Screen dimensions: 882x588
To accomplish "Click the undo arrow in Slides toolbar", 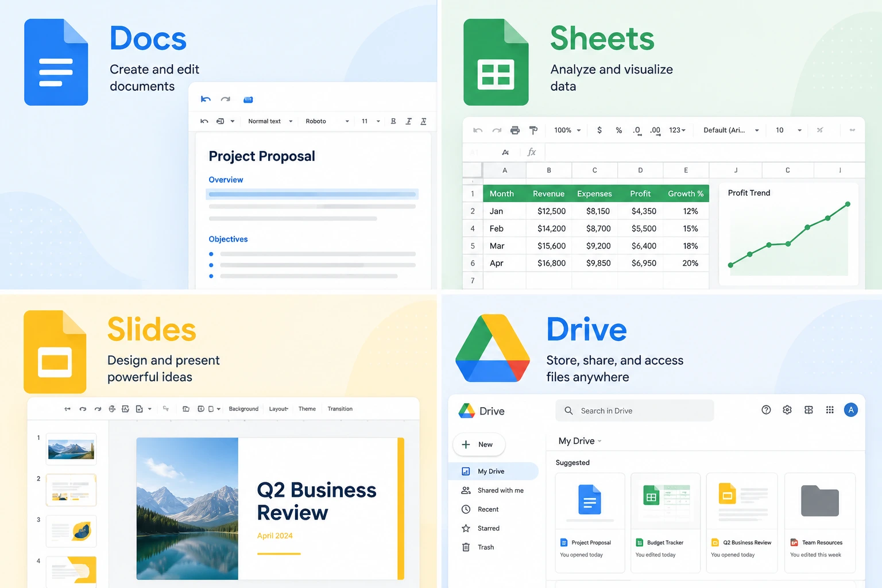I will pyautogui.click(x=83, y=409).
